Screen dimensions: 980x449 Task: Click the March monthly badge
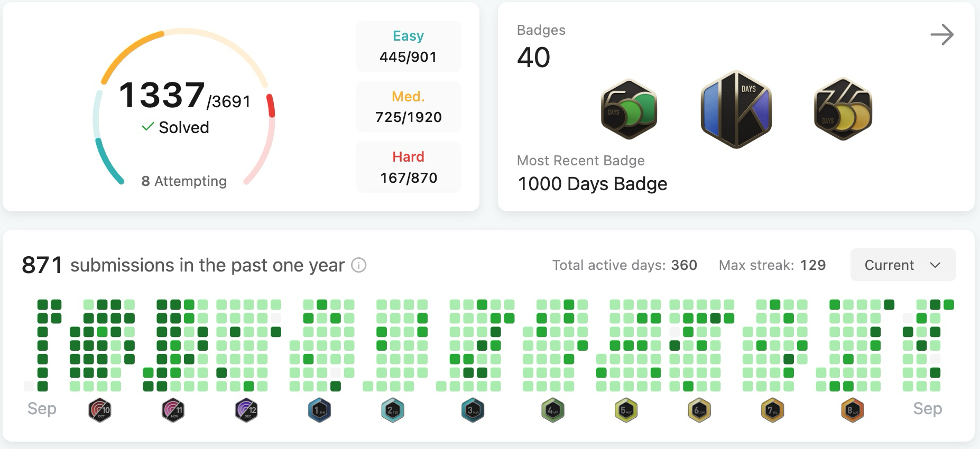coord(473,410)
